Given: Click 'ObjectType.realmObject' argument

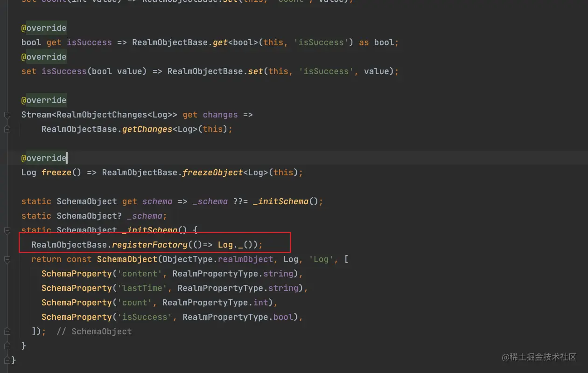Looking at the screenshot, I should point(218,259).
